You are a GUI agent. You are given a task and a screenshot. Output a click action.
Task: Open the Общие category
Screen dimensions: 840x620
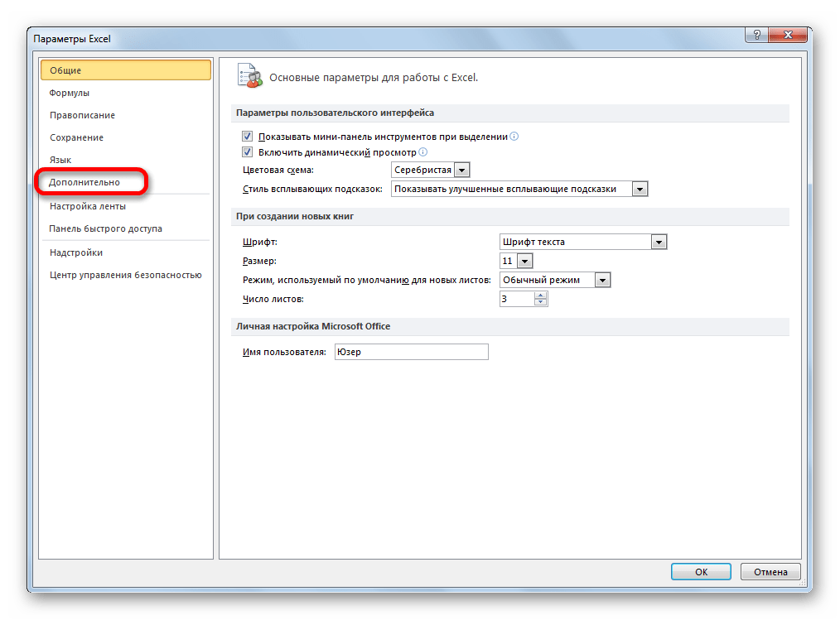(x=125, y=70)
